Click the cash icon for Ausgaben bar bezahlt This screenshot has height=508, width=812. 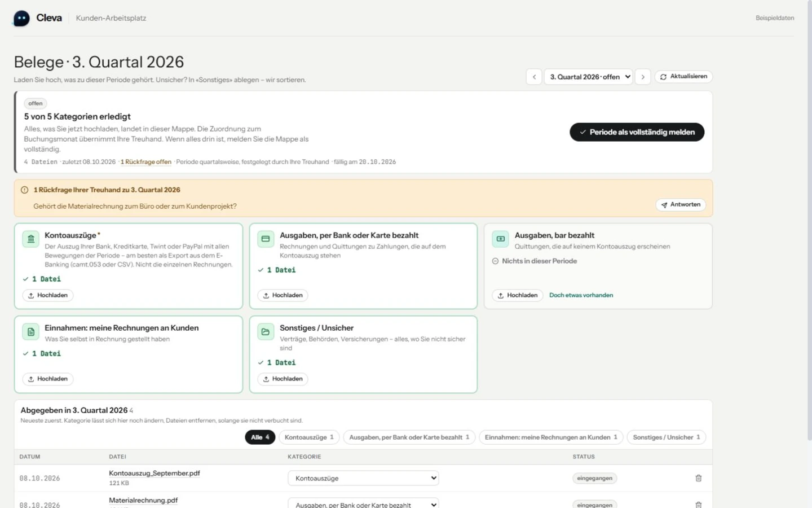[x=501, y=239]
